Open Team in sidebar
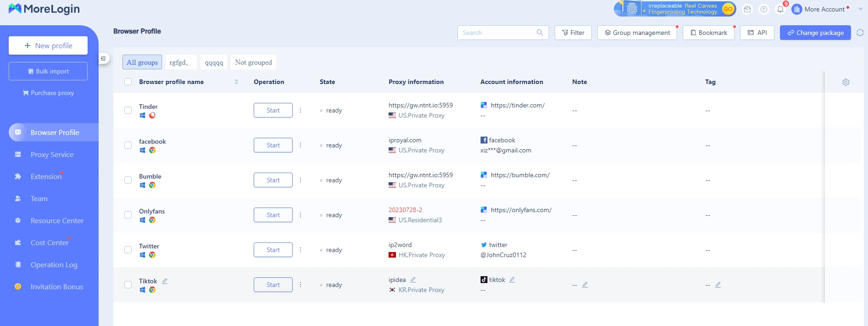The height and width of the screenshot is (326, 868). 39,198
